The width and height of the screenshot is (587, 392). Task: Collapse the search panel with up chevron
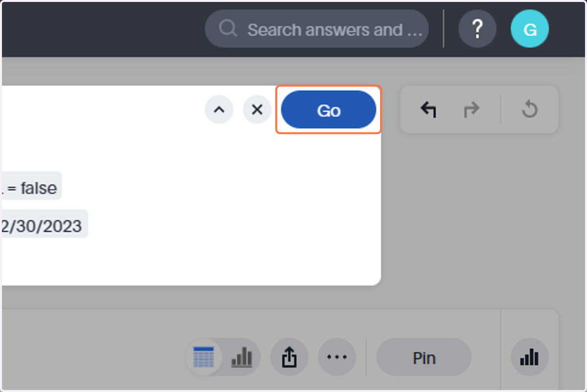click(x=219, y=109)
